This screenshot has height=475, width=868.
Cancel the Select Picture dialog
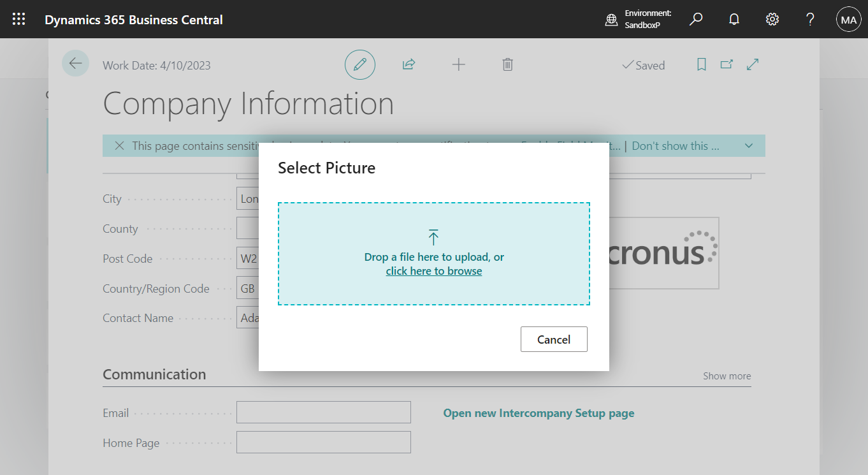tap(553, 339)
